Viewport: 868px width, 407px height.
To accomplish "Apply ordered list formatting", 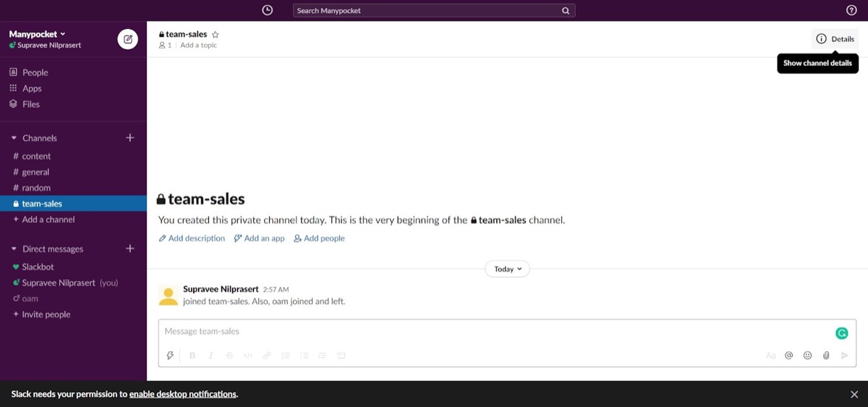I will 286,356.
